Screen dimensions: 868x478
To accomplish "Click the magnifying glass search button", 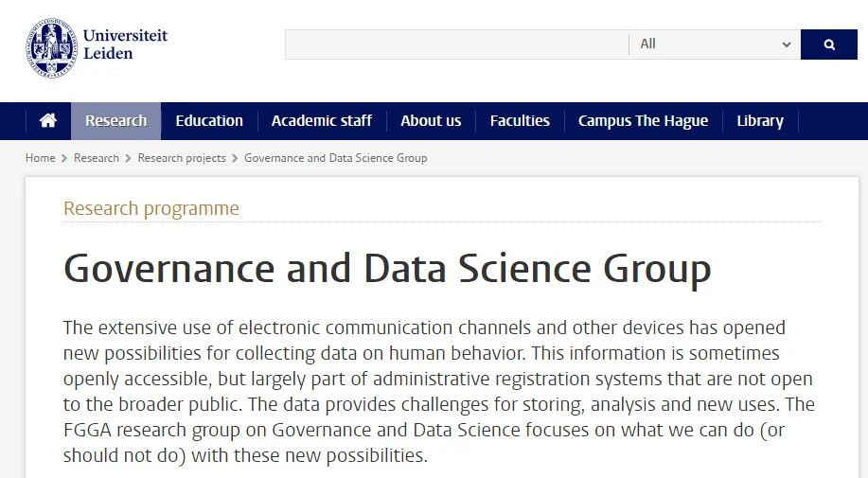I will (x=828, y=44).
